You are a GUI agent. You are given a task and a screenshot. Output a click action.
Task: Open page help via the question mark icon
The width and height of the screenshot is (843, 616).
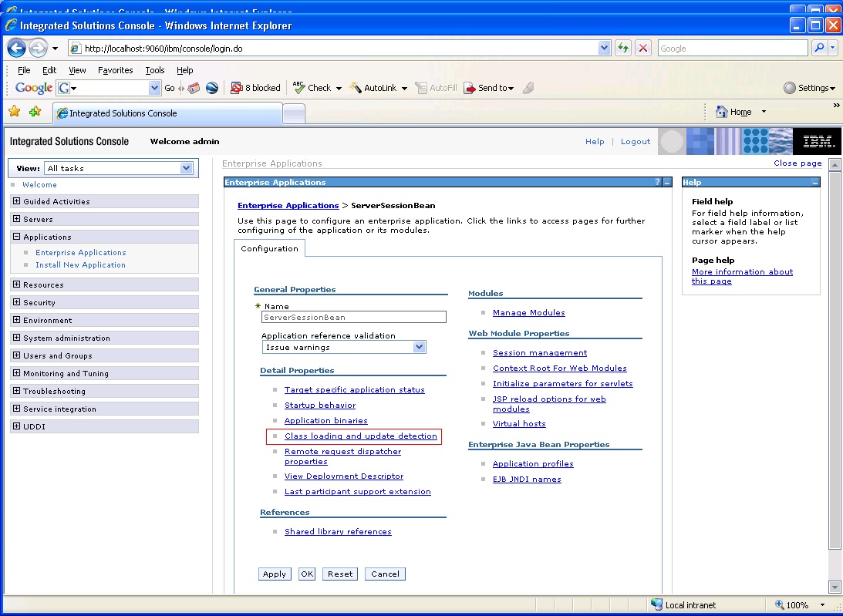[656, 182]
